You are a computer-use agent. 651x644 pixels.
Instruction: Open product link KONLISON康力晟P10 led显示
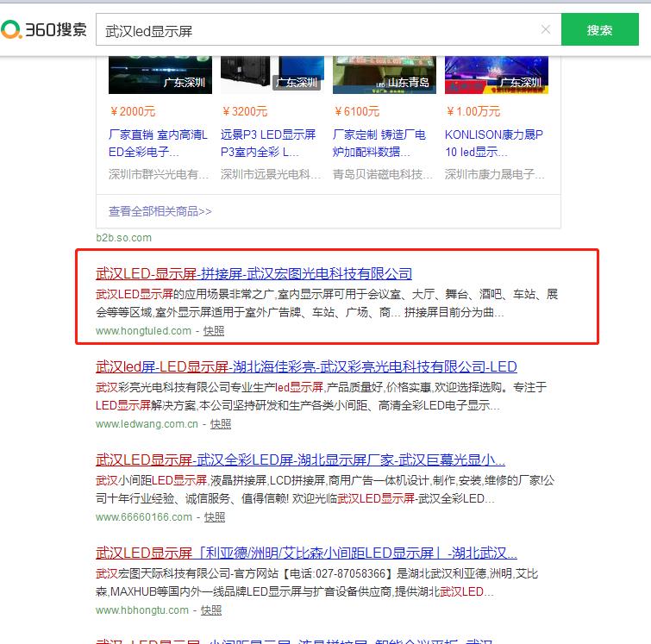point(494,143)
